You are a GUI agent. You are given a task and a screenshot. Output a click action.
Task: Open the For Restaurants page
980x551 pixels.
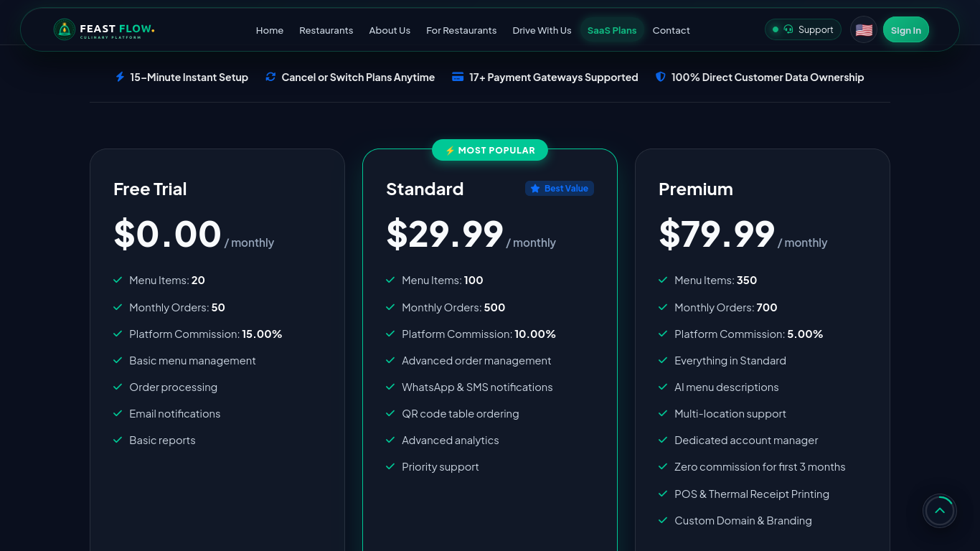pyautogui.click(x=461, y=30)
